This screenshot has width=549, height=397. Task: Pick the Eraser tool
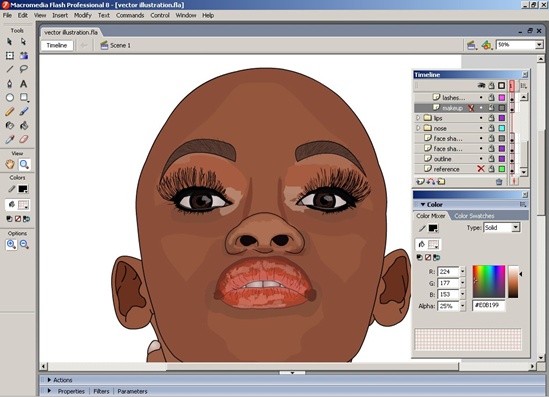tap(23, 139)
